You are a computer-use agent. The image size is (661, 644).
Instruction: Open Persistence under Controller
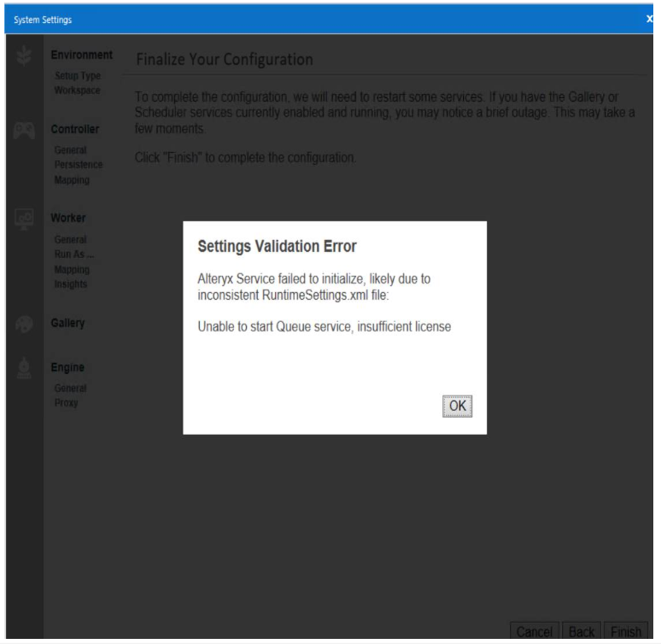pyautogui.click(x=79, y=165)
